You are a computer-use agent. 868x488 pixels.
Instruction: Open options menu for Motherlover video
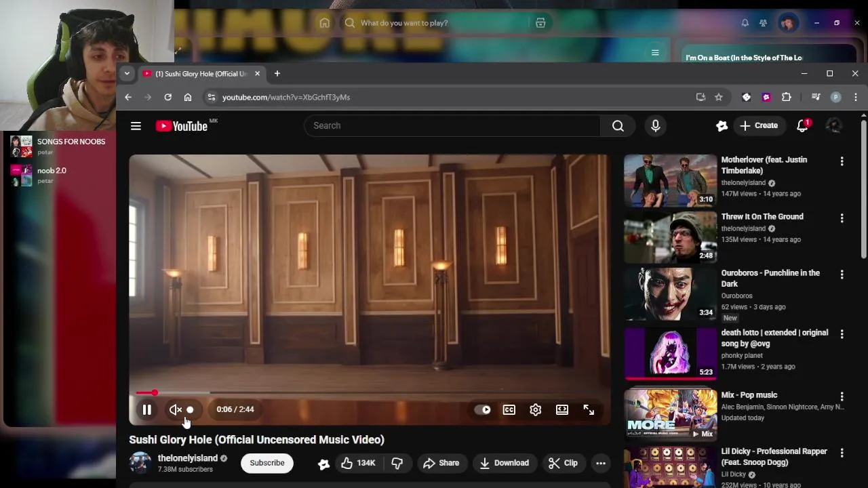842,161
